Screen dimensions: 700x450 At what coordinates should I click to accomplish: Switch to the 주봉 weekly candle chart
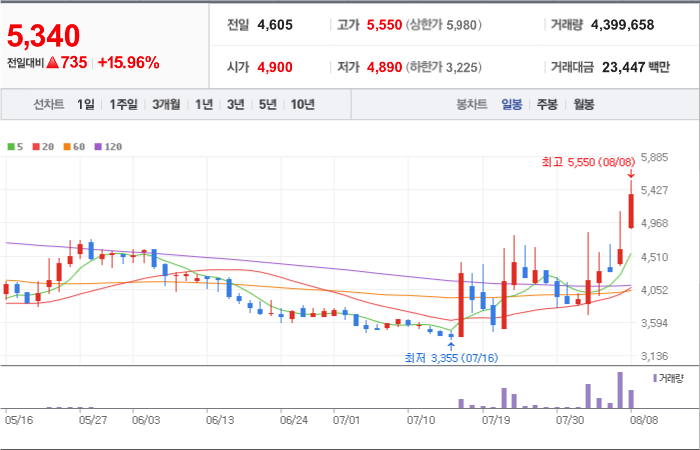click(547, 105)
